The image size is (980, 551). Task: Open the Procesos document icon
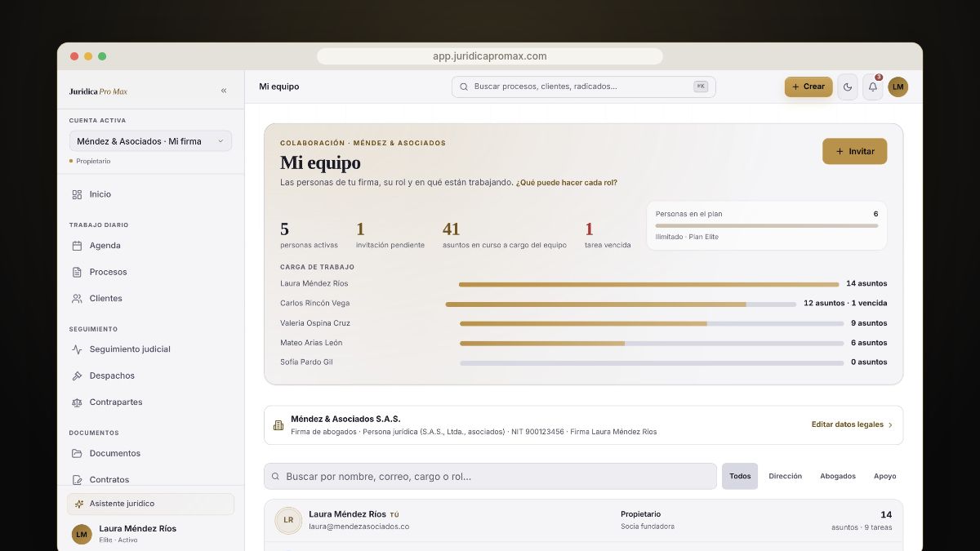click(x=77, y=272)
